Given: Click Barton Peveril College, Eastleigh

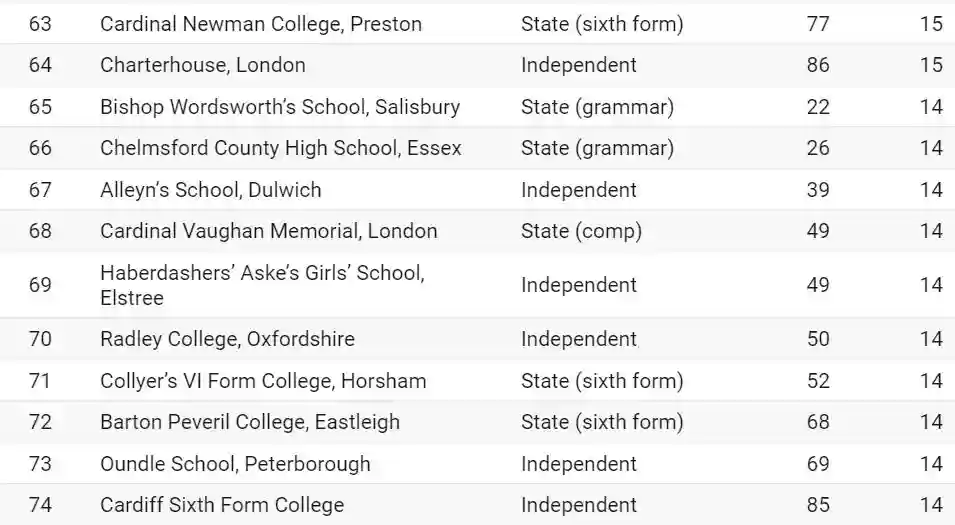Looking at the screenshot, I should click(x=250, y=422).
